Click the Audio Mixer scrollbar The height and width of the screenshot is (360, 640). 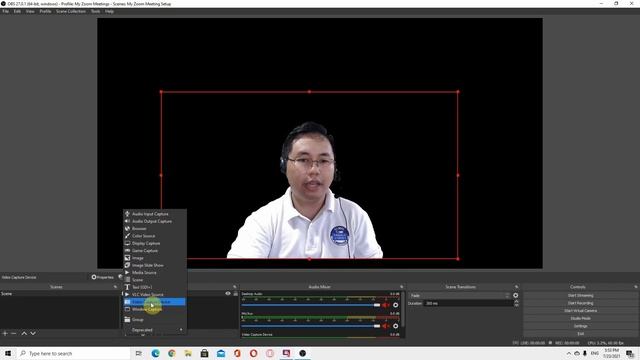click(403, 309)
